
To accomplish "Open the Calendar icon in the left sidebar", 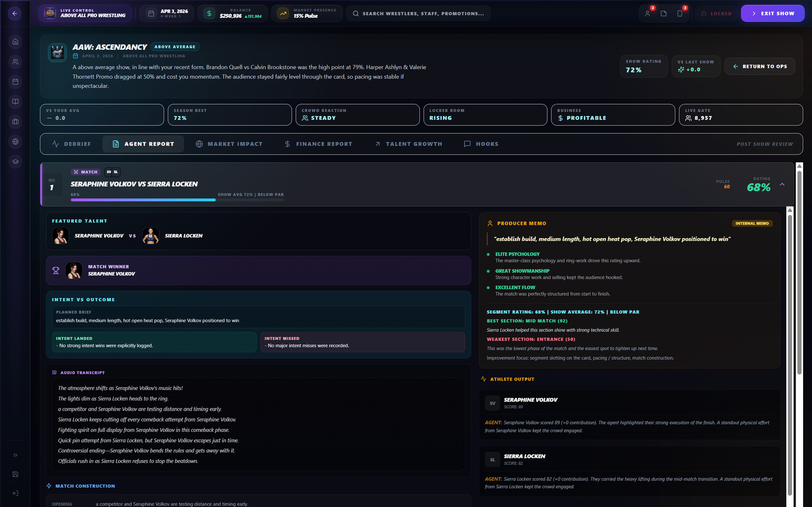I will point(15,81).
